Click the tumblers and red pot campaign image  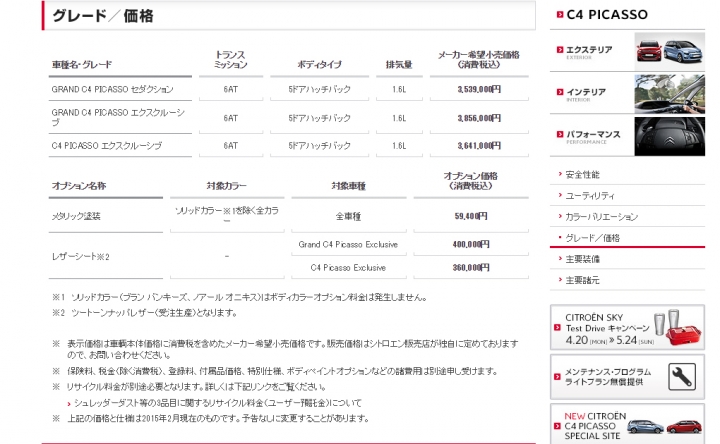678,328
